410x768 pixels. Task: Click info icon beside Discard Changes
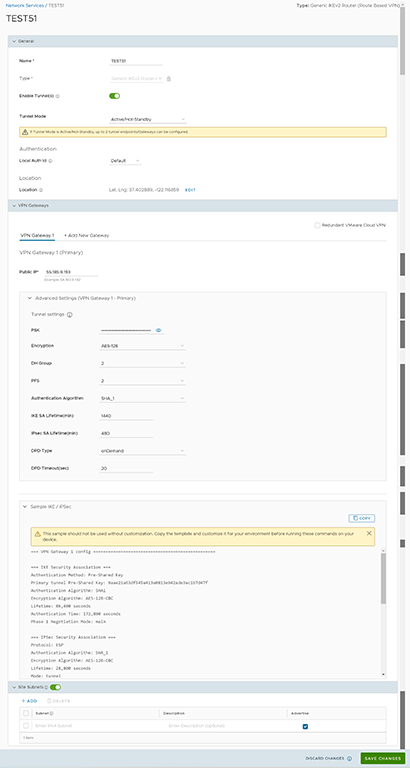pos(349,758)
